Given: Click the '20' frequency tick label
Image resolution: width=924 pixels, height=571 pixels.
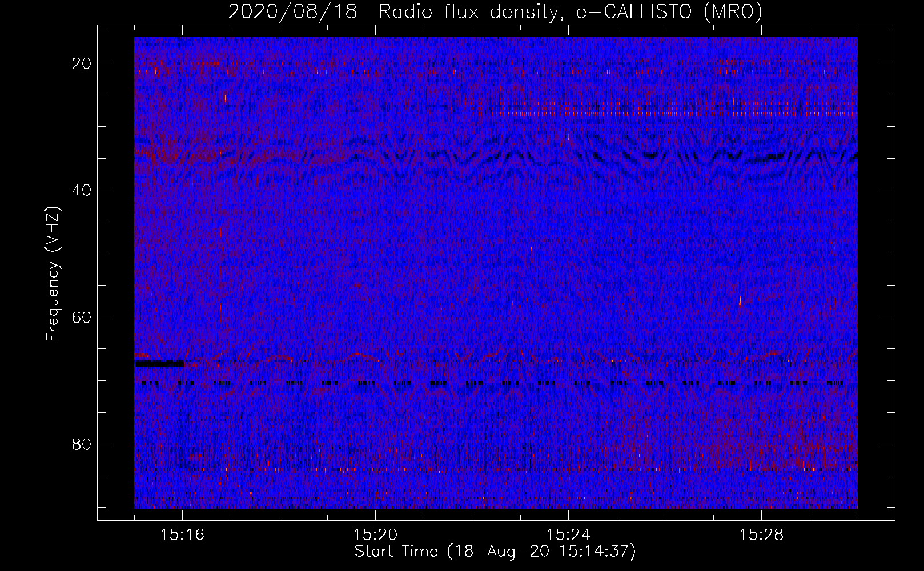Looking at the screenshot, I should pyautogui.click(x=82, y=63).
